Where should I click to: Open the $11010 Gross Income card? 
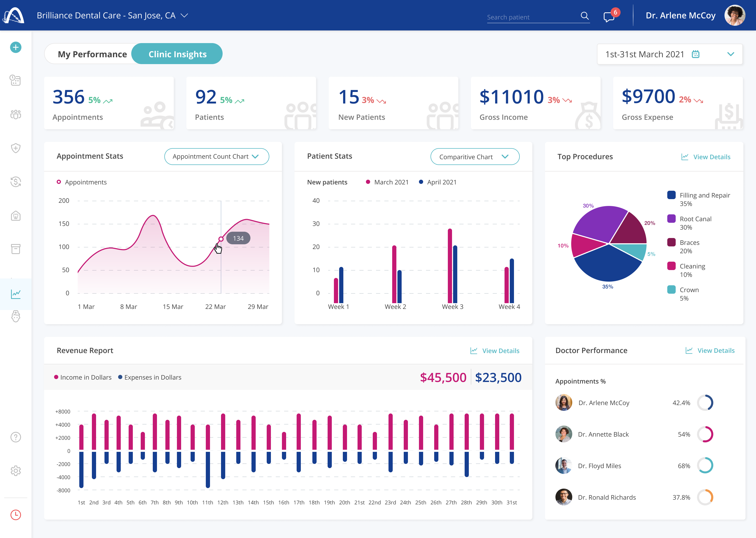coord(535,103)
